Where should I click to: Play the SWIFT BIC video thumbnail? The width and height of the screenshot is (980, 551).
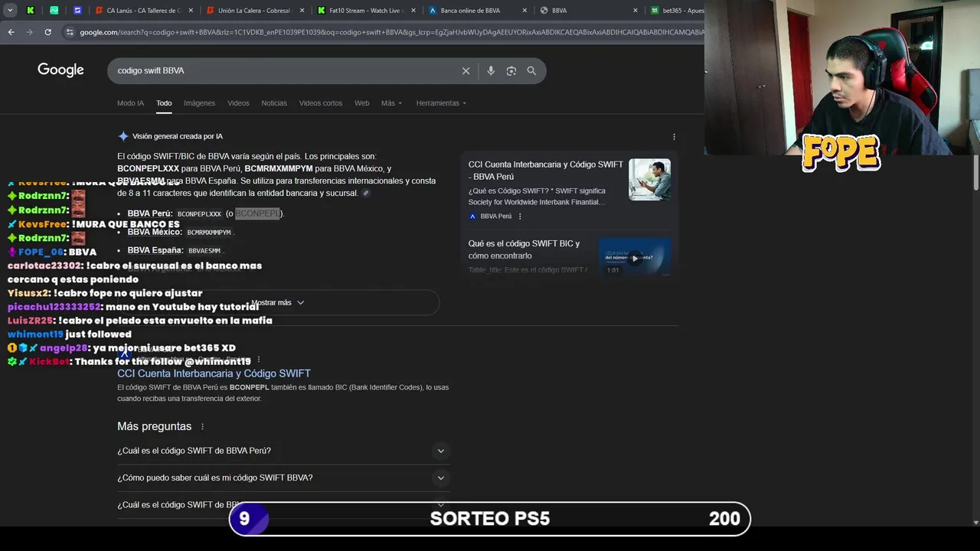click(634, 258)
